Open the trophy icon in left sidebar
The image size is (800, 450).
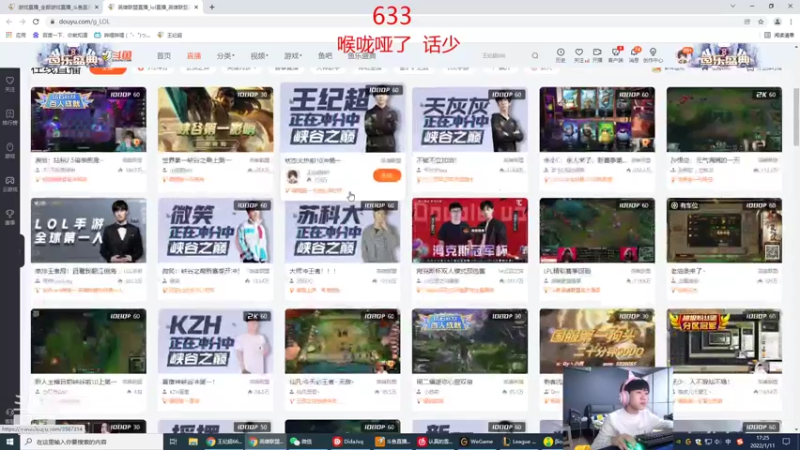coord(10,217)
